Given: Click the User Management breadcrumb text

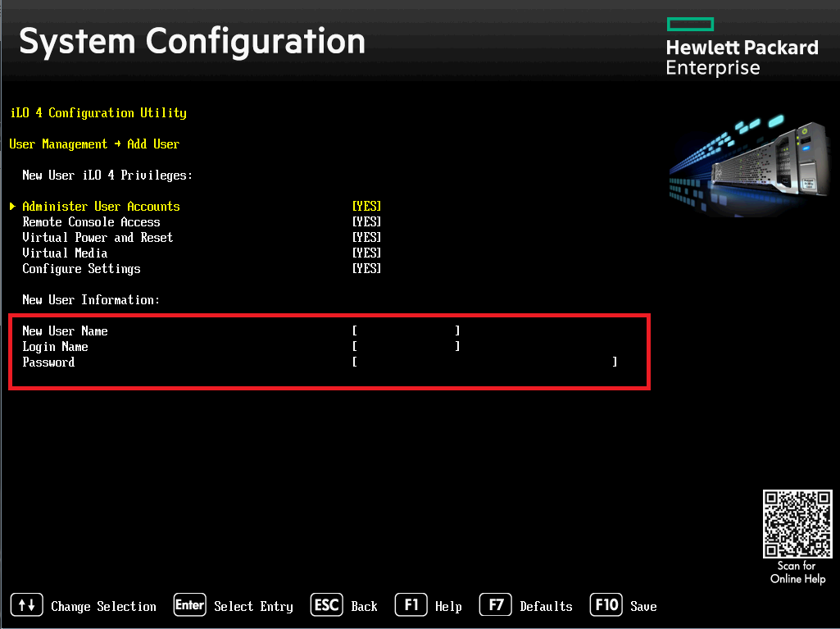Looking at the screenshot, I should (x=58, y=144).
